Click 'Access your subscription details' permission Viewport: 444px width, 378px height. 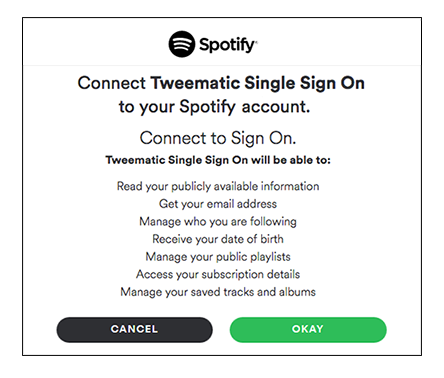click(218, 274)
